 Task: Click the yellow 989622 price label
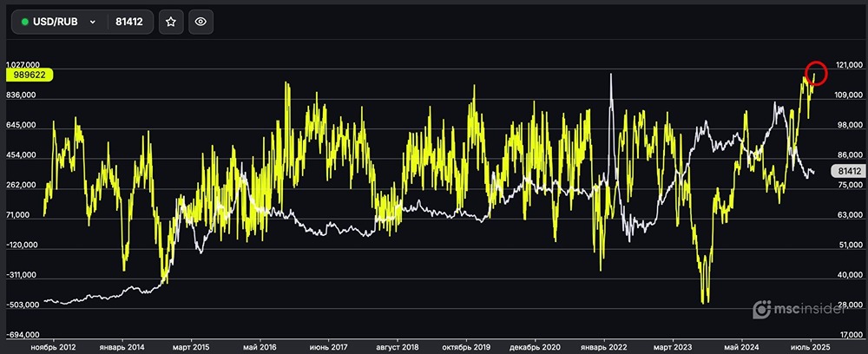coord(30,75)
